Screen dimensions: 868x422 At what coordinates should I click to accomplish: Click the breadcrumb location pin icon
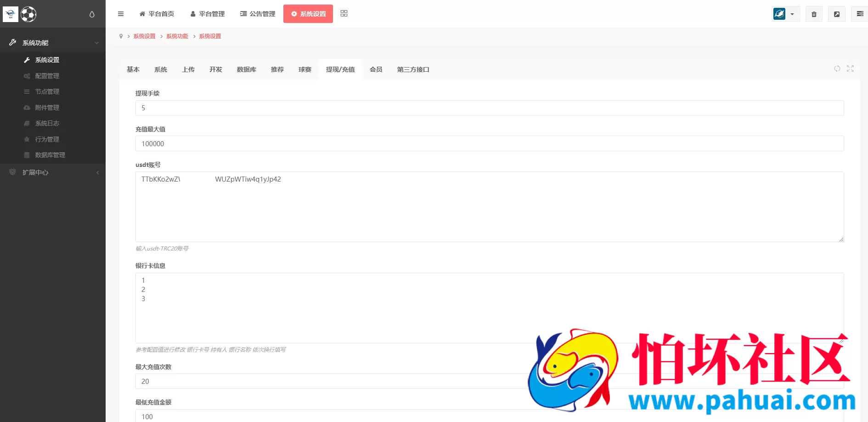tap(121, 36)
